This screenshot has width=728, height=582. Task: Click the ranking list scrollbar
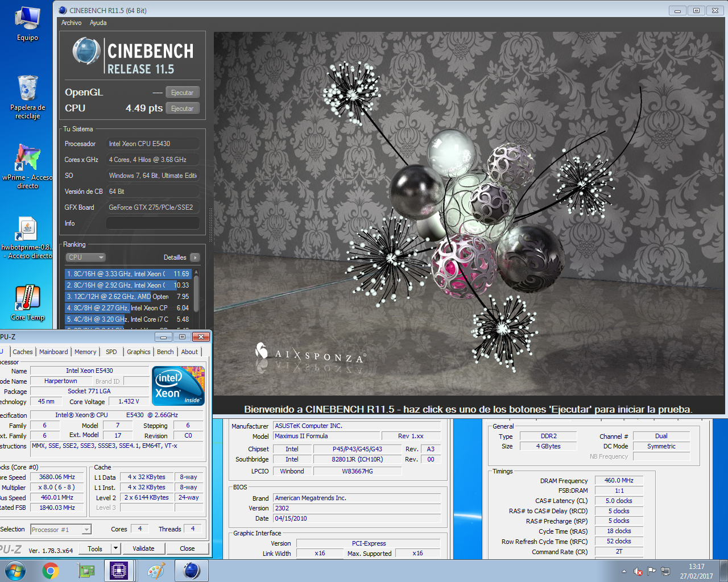(x=196, y=293)
